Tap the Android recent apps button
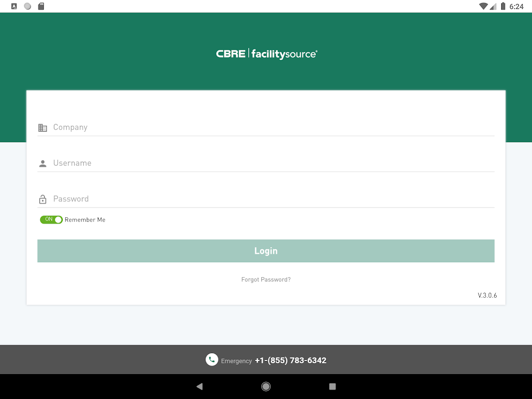The width and height of the screenshot is (532, 399). [x=333, y=386]
